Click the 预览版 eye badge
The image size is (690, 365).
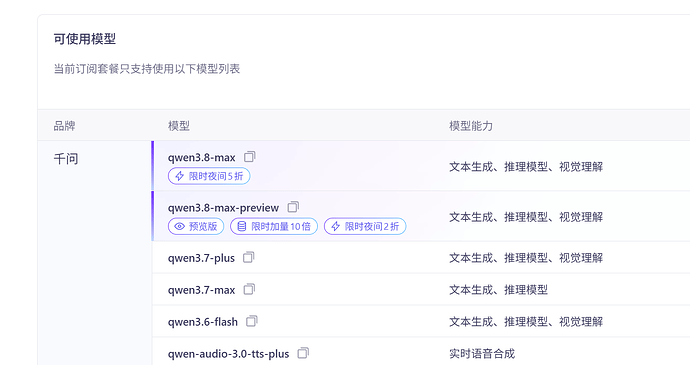coord(196,226)
